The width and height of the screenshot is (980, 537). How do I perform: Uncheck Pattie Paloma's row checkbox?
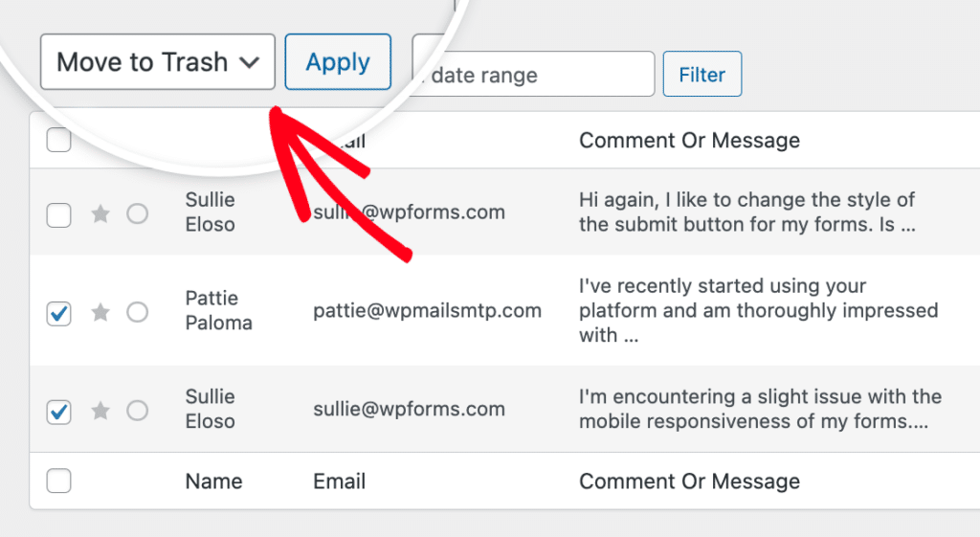(x=59, y=313)
